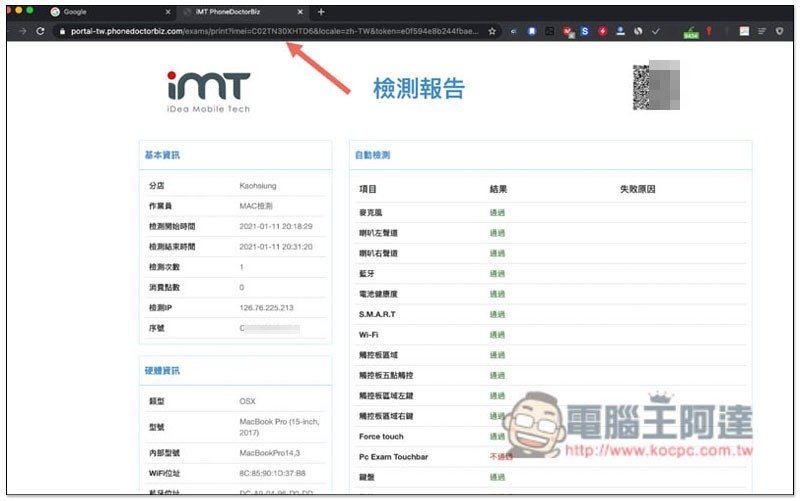
Task: Click the blue S extension icon
Action: [585, 32]
